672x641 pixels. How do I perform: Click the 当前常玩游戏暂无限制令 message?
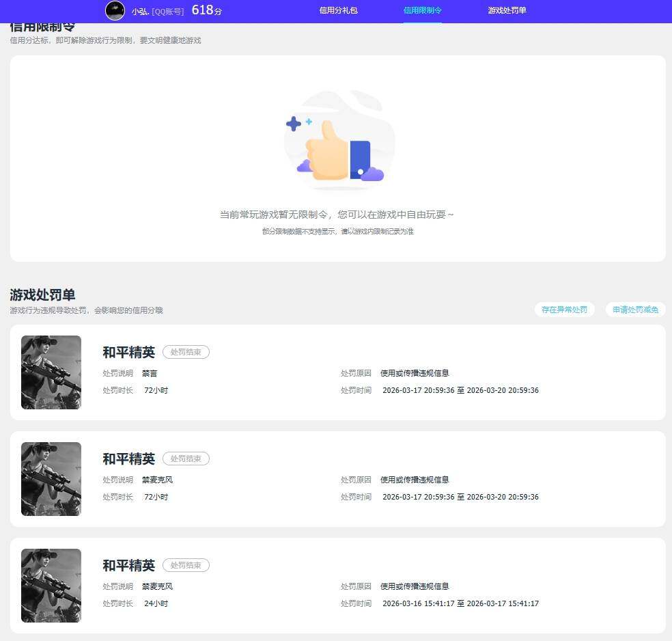[x=337, y=215]
